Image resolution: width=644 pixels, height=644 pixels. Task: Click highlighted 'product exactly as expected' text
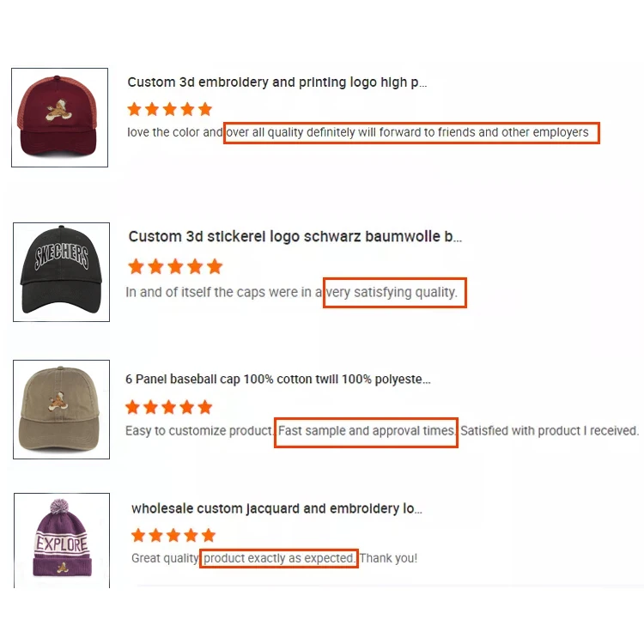click(x=279, y=558)
